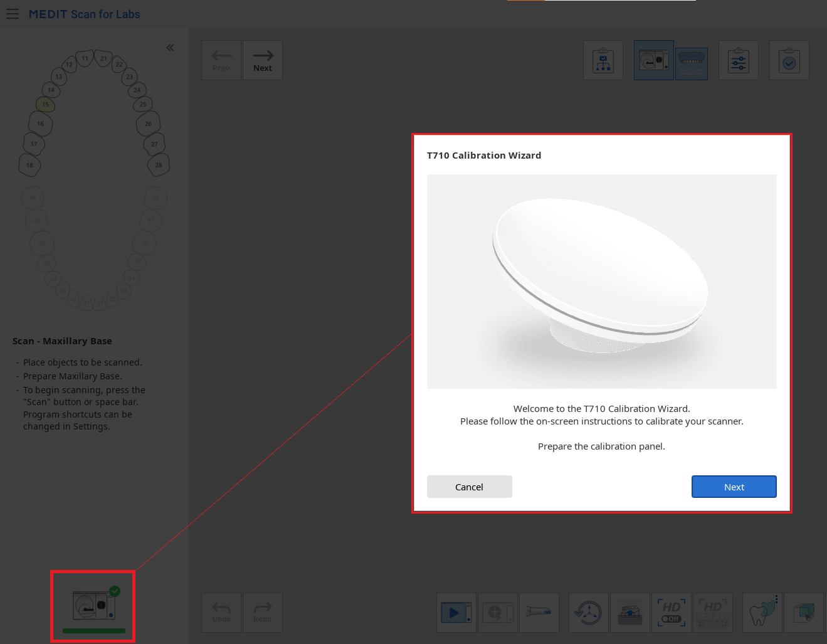The image size is (827, 644).
Task: Start scan with the play button
Action: (456, 613)
